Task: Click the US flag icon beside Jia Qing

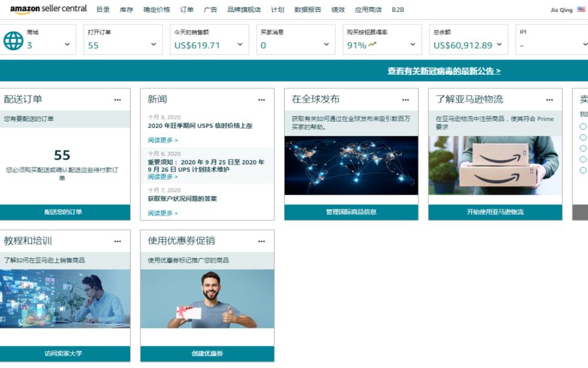Action: 581,10
